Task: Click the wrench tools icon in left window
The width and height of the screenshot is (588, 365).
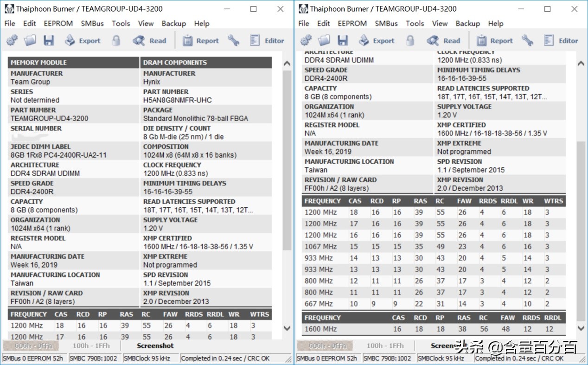Action: [233, 41]
